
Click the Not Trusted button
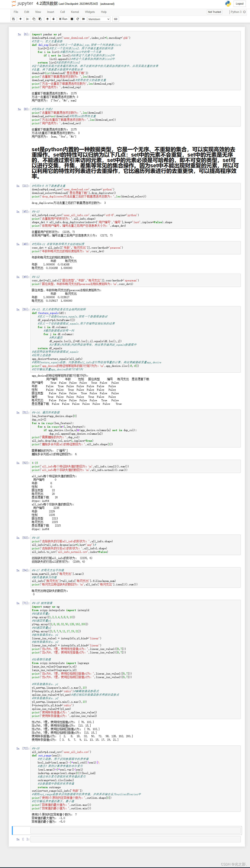214,12
